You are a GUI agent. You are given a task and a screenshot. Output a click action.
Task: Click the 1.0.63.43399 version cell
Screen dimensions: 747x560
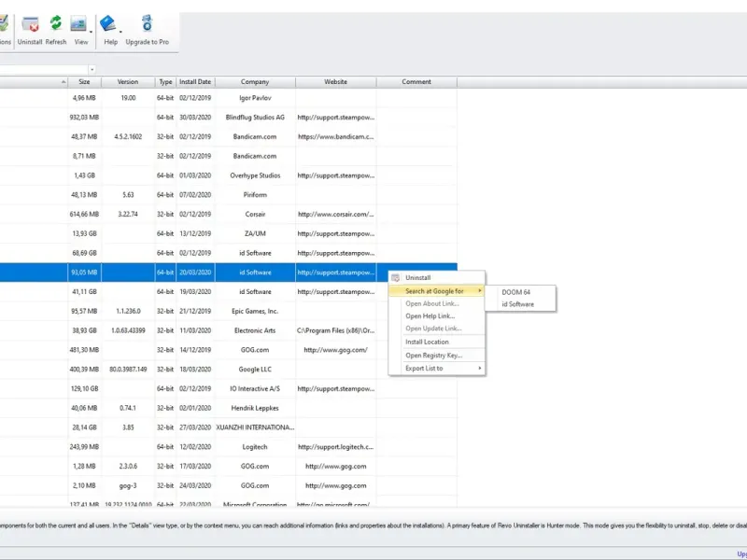click(128, 330)
